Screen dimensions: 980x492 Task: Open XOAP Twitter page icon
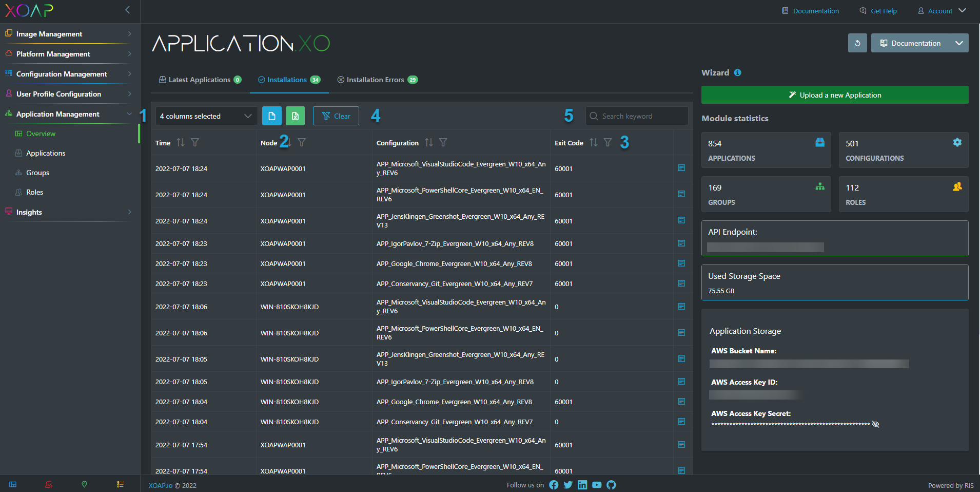[x=568, y=485]
